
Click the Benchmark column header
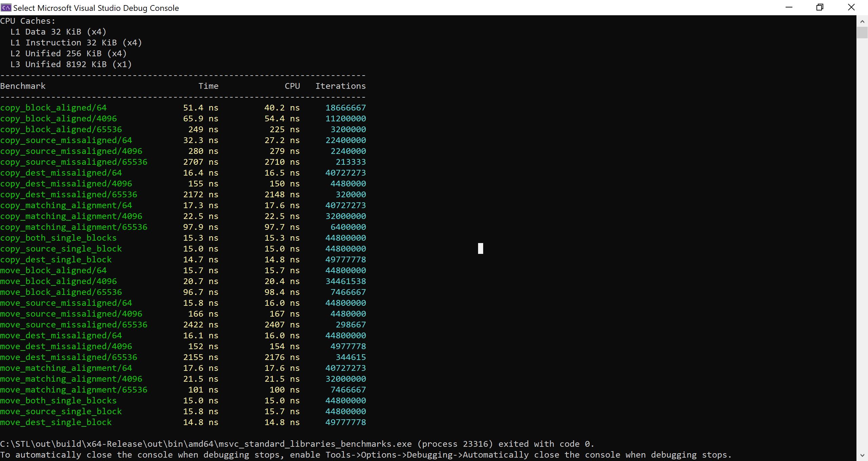pos(23,86)
